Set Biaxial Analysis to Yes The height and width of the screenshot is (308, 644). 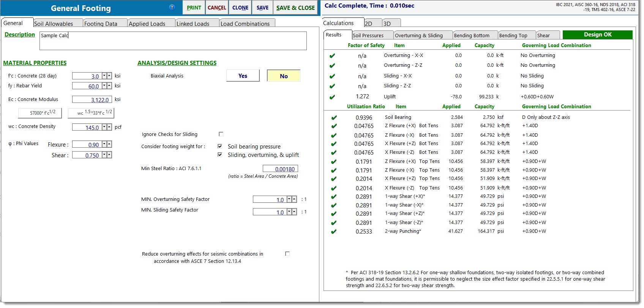pos(243,76)
